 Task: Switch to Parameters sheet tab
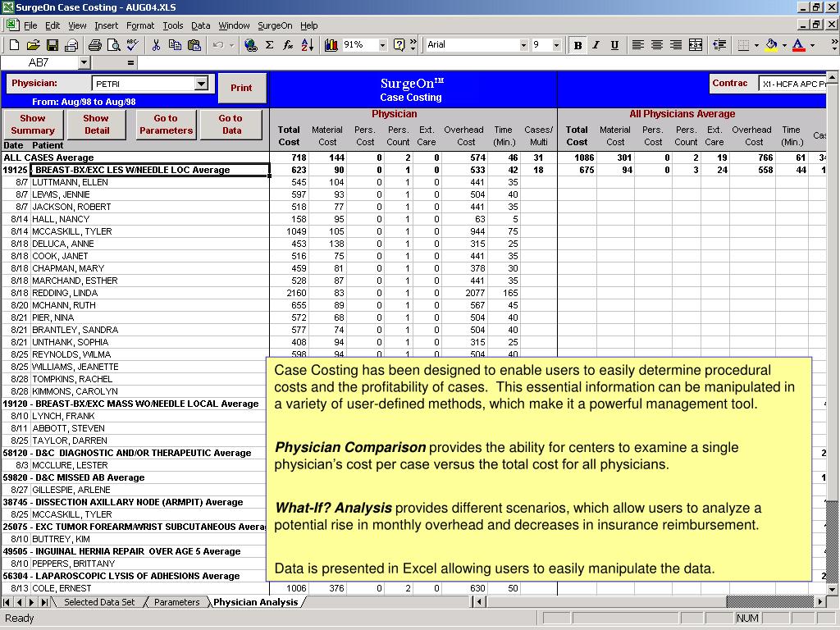177,602
